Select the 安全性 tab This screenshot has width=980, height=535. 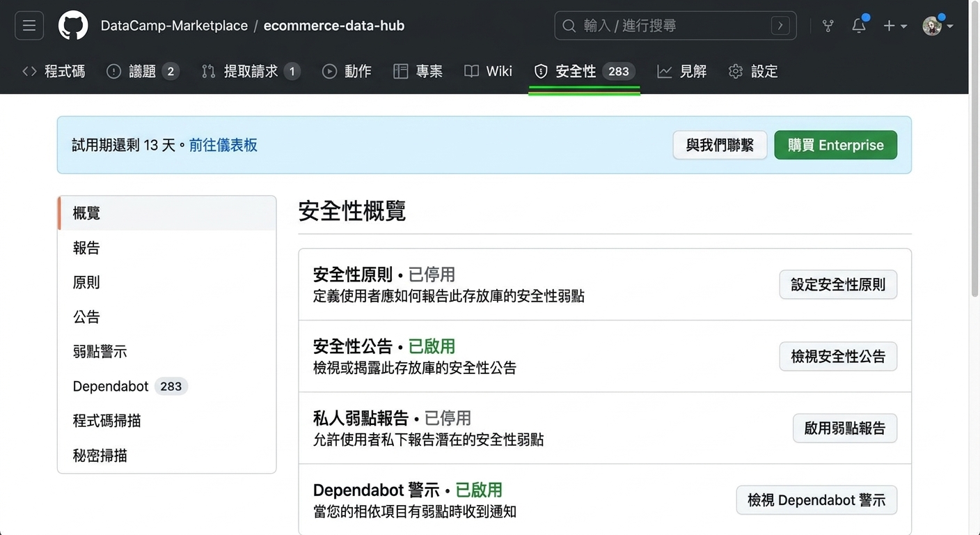[x=584, y=71]
